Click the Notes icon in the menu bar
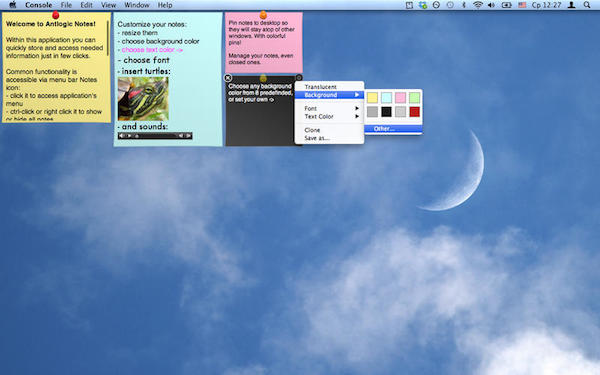Image resolution: width=600 pixels, height=375 pixels. (409, 5)
